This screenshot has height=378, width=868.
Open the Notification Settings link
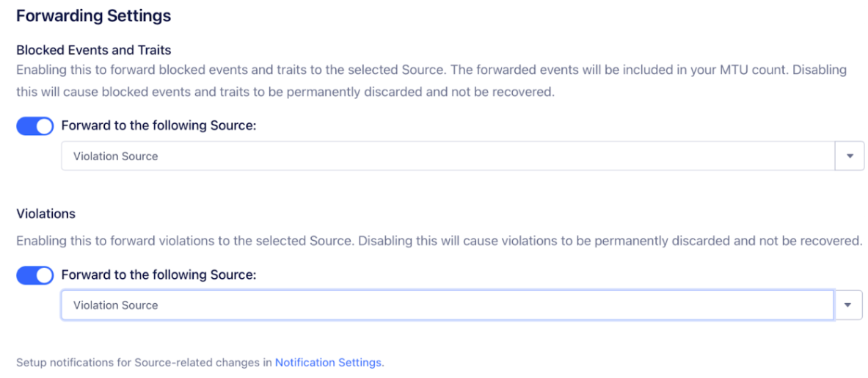tap(328, 363)
